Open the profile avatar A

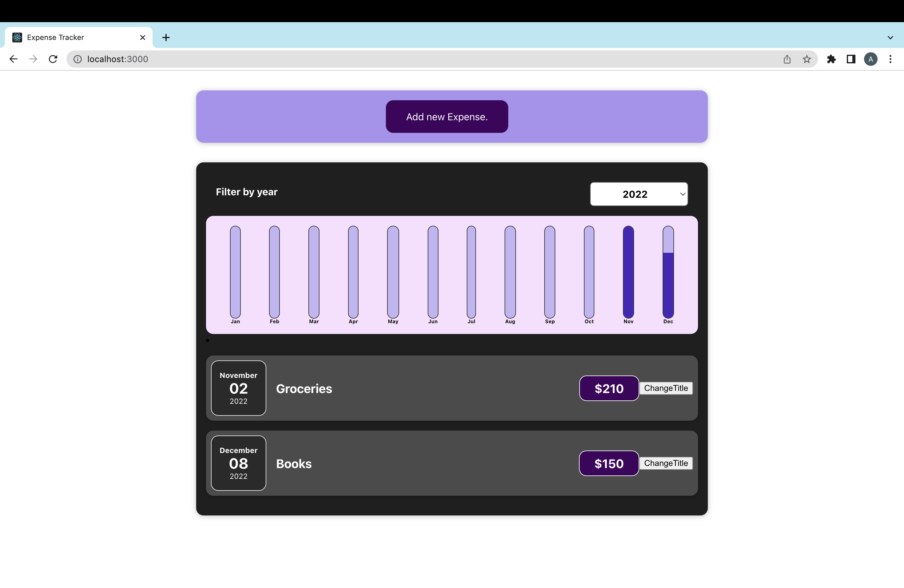[870, 59]
